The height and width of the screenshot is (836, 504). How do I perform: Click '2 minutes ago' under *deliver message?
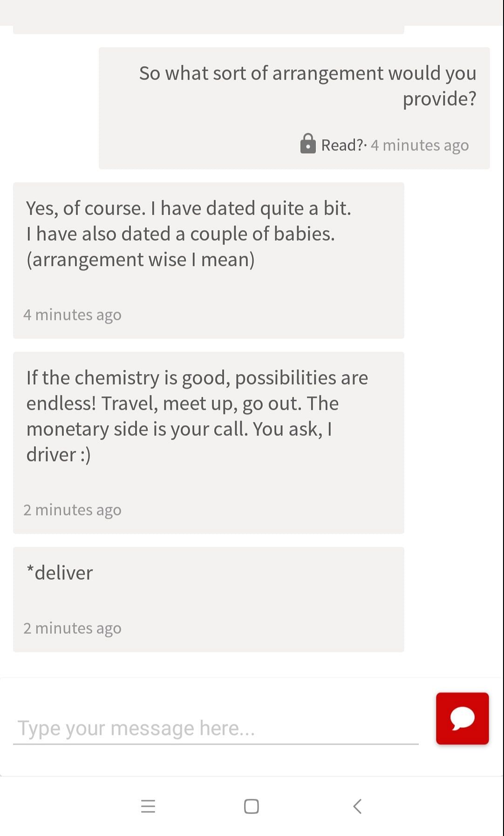[72, 628]
